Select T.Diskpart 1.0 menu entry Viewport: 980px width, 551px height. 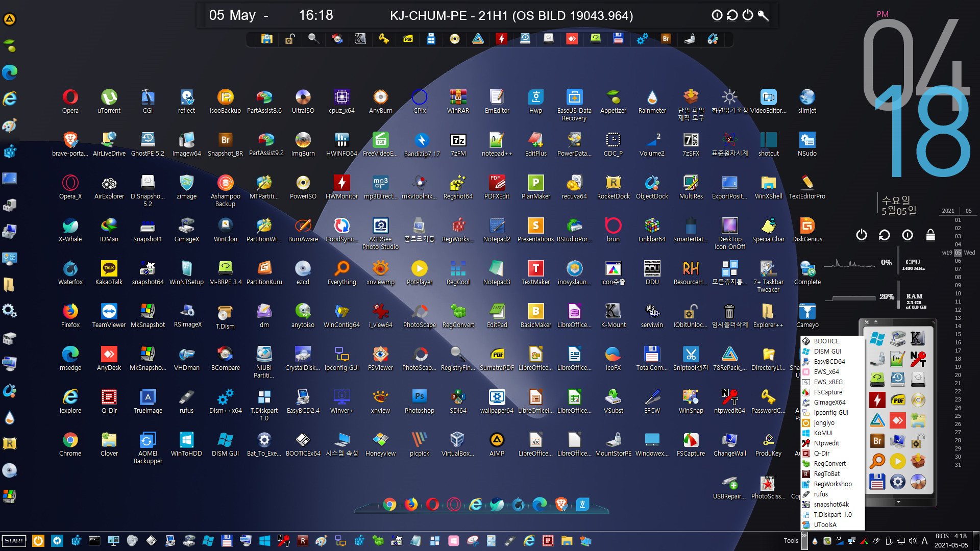pos(832,514)
